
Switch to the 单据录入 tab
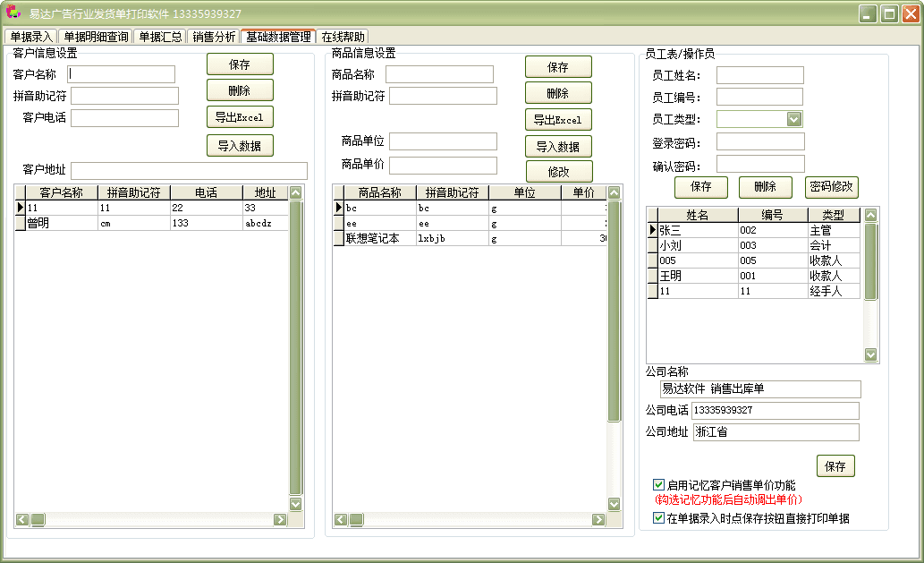(x=30, y=37)
